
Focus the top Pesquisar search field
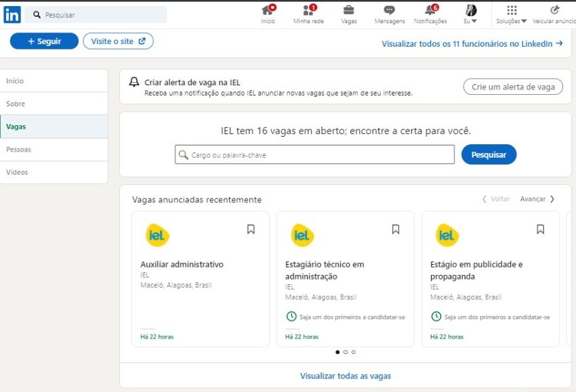click(x=96, y=15)
